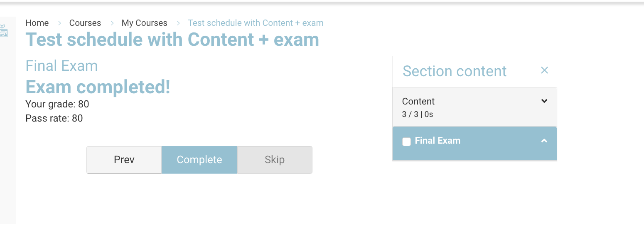Close the Section content panel

tap(544, 71)
